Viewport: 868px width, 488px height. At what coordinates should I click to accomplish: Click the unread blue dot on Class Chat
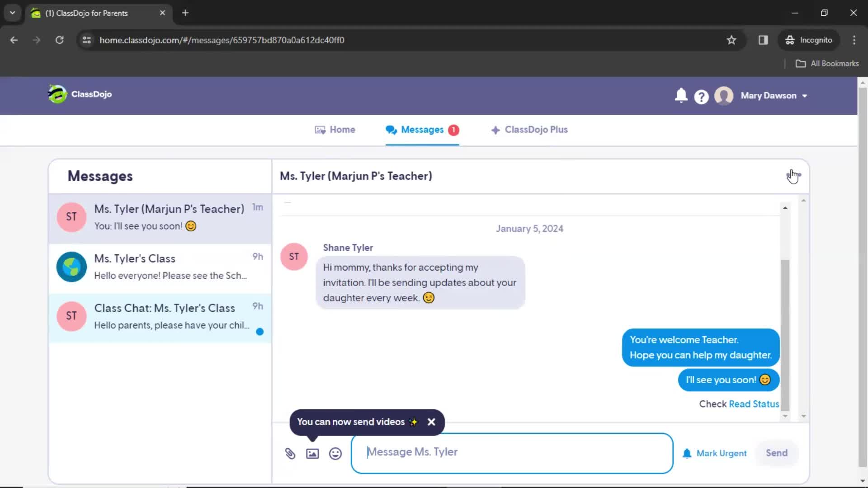[259, 332]
